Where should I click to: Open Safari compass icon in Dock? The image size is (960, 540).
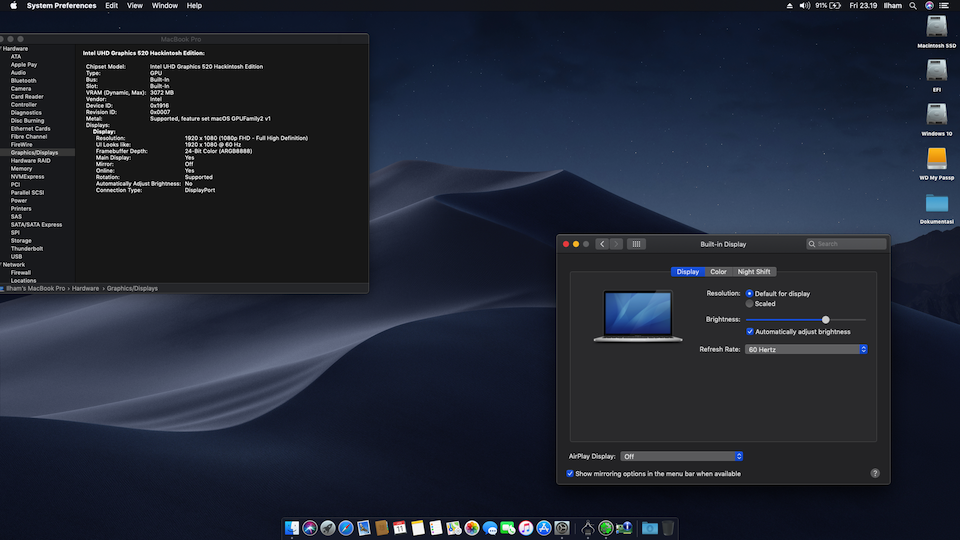point(346,528)
